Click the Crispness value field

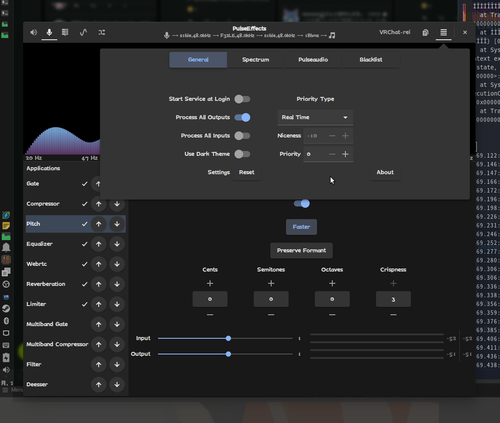click(x=393, y=299)
